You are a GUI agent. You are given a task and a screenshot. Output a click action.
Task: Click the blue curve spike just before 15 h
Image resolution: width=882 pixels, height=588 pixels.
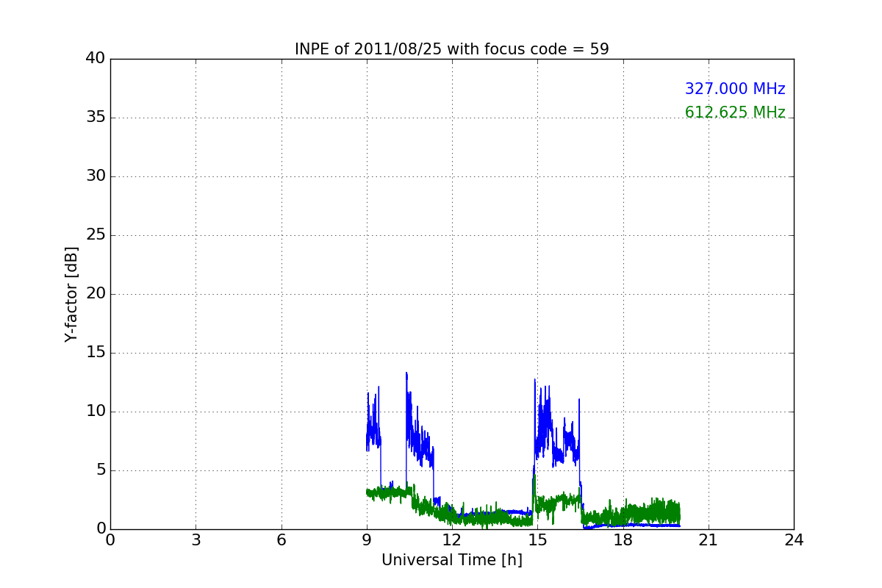[x=534, y=379]
